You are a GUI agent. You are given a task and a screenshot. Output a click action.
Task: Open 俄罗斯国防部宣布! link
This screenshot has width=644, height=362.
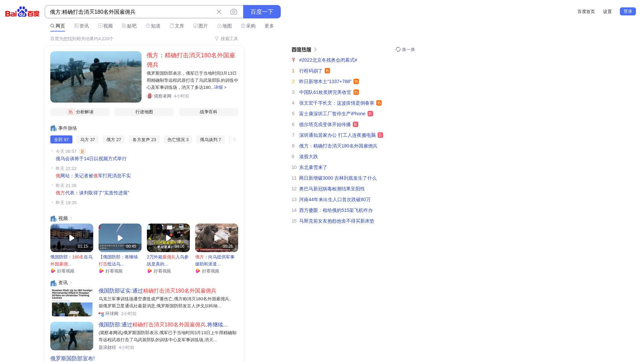point(72,358)
